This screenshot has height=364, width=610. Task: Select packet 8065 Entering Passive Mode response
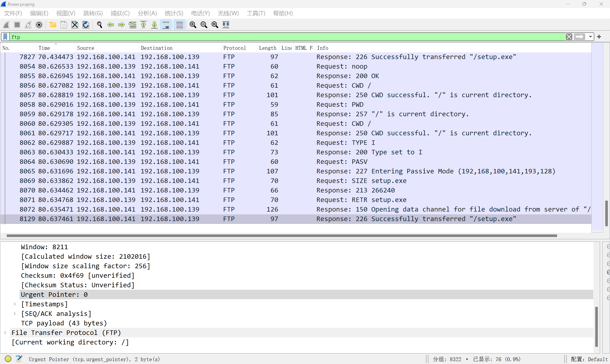click(x=296, y=171)
